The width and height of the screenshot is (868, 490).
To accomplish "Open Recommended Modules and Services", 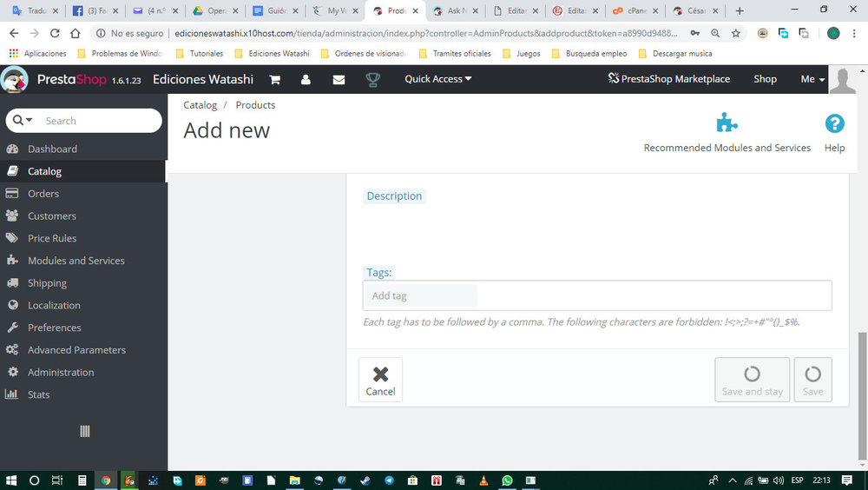I will [727, 133].
